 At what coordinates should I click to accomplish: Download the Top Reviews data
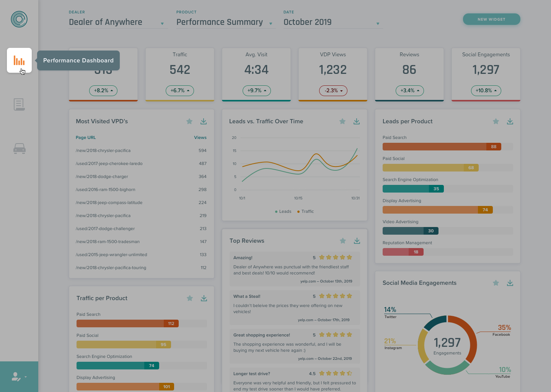pos(357,240)
